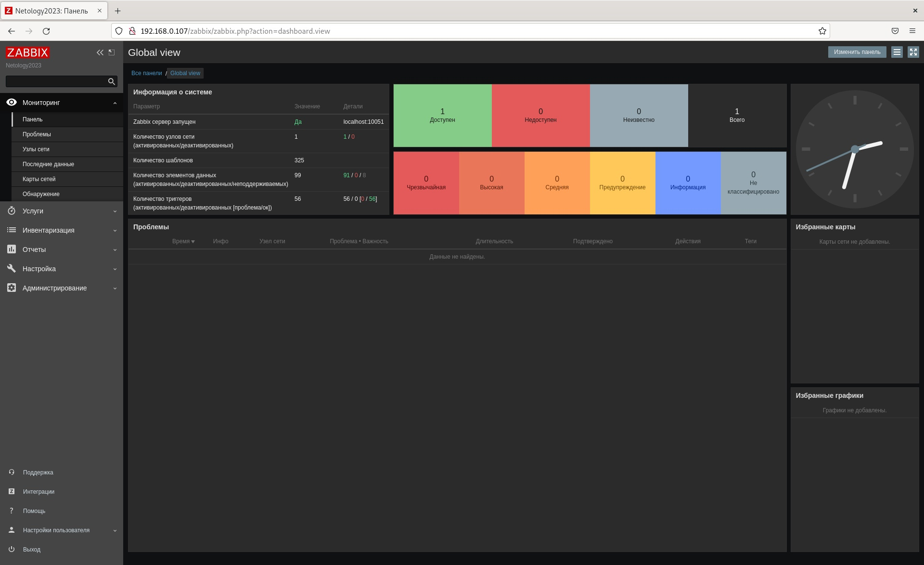Log out using the Выход power icon

coord(11,549)
